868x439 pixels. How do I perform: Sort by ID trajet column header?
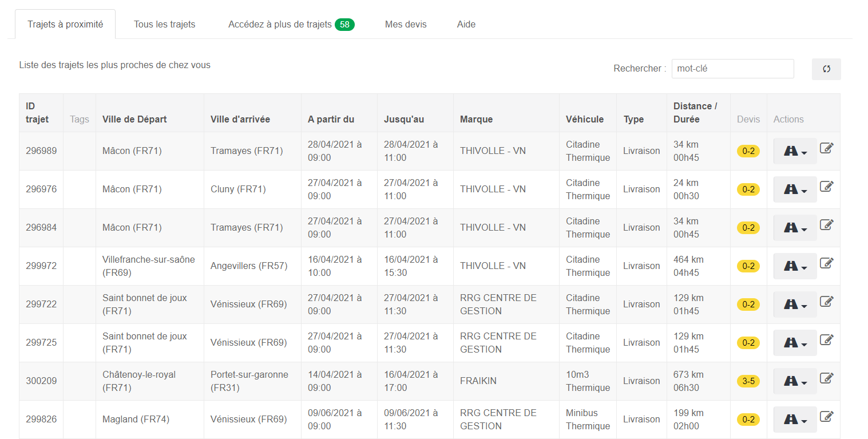41,113
